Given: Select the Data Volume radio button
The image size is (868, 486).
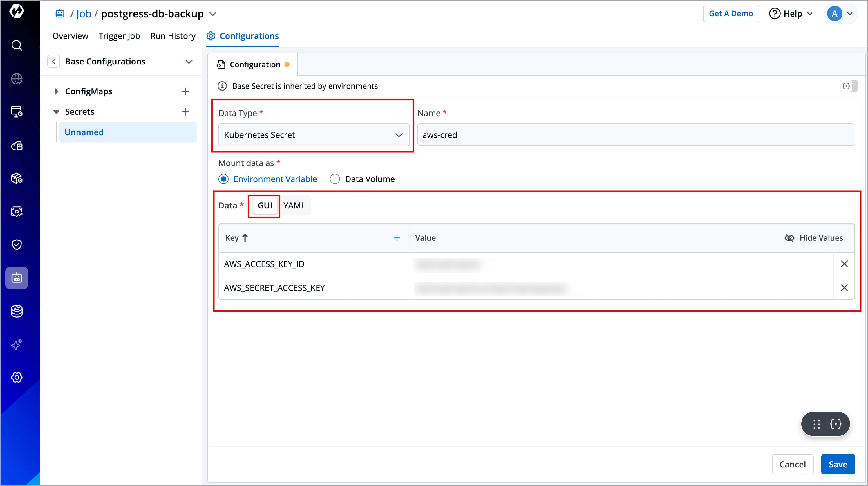Looking at the screenshot, I should click(334, 179).
